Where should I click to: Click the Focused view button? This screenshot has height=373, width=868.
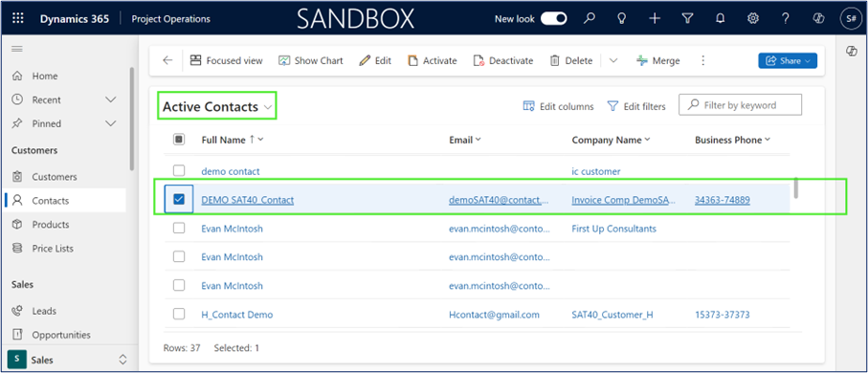point(227,61)
